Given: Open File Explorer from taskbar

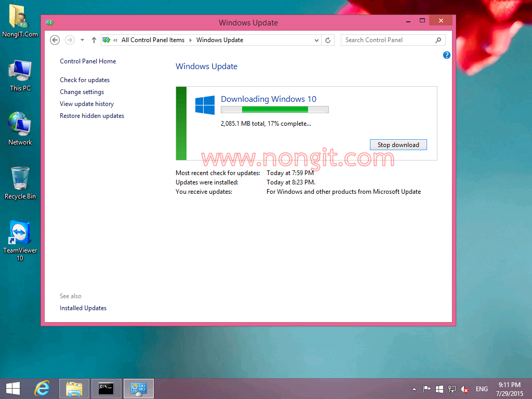Looking at the screenshot, I should tap(74, 389).
